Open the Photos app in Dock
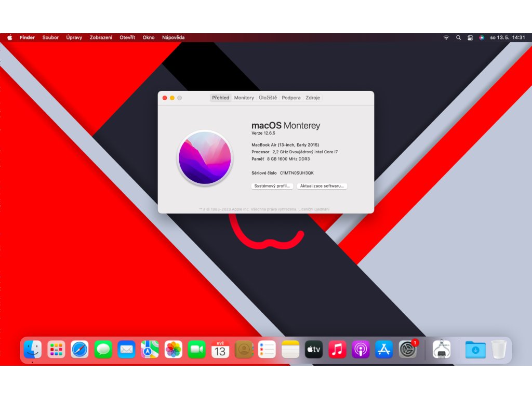This screenshot has height=399, width=532. 174,350
